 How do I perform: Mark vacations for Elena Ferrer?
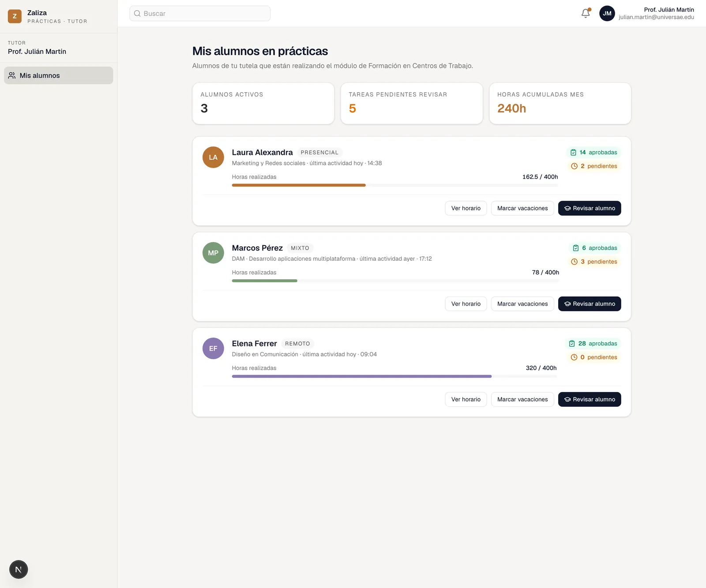(x=522, y=399)
